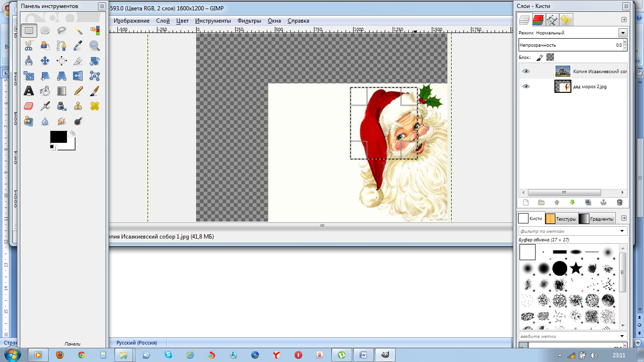
Task: Delete layer with the trash icon
Action: coord(619,203)
